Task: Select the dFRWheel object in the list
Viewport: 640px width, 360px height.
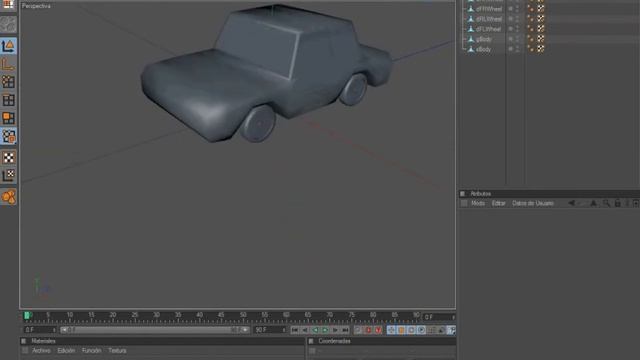Action: (x=489, y=9)
